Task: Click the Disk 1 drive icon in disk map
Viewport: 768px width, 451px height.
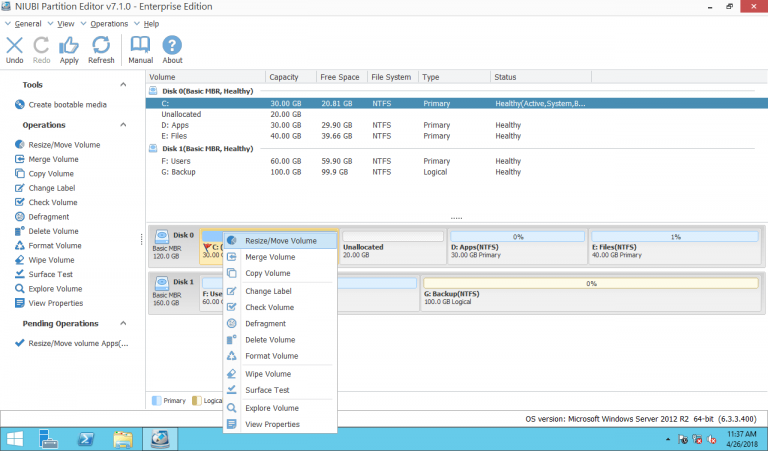Action: coord(162,284)
